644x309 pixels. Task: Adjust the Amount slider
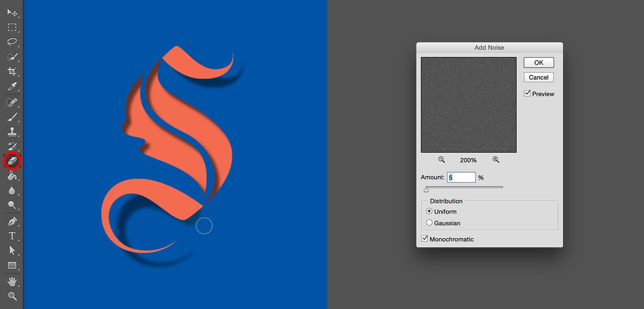point(426,188)
